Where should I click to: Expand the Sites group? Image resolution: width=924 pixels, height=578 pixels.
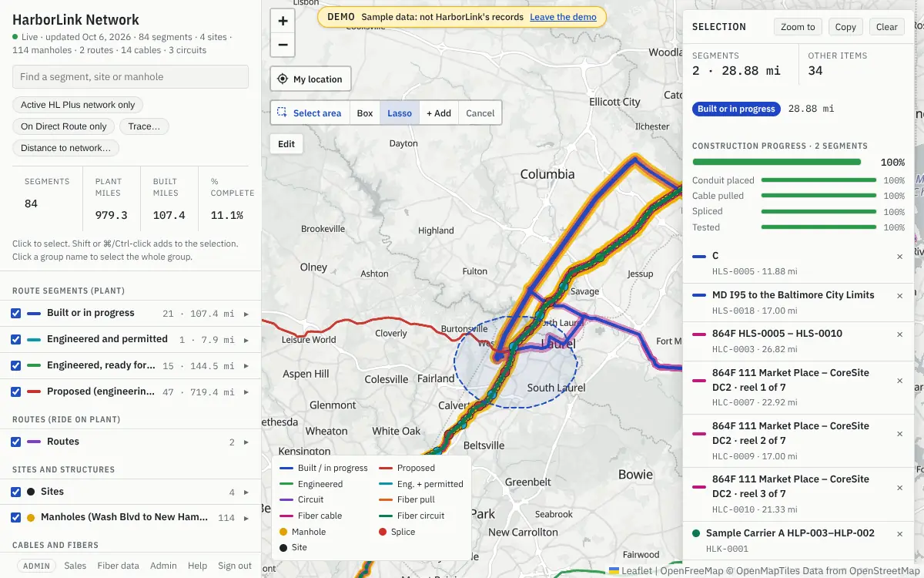(246, 492)
